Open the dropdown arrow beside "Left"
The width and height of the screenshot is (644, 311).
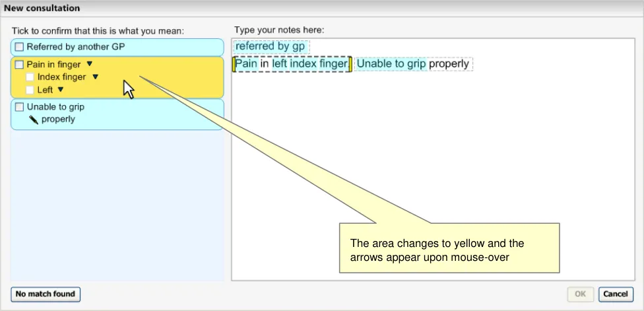tap(60, 90)
